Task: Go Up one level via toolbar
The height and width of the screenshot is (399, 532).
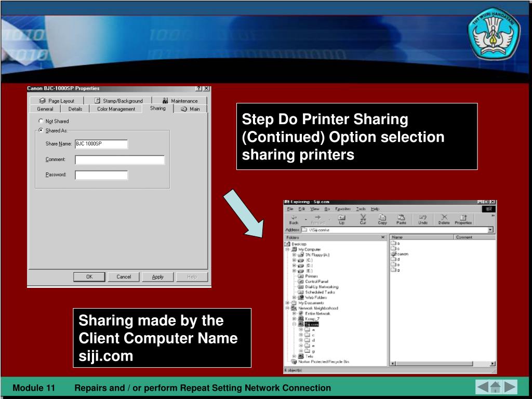Action: (342, 220)
